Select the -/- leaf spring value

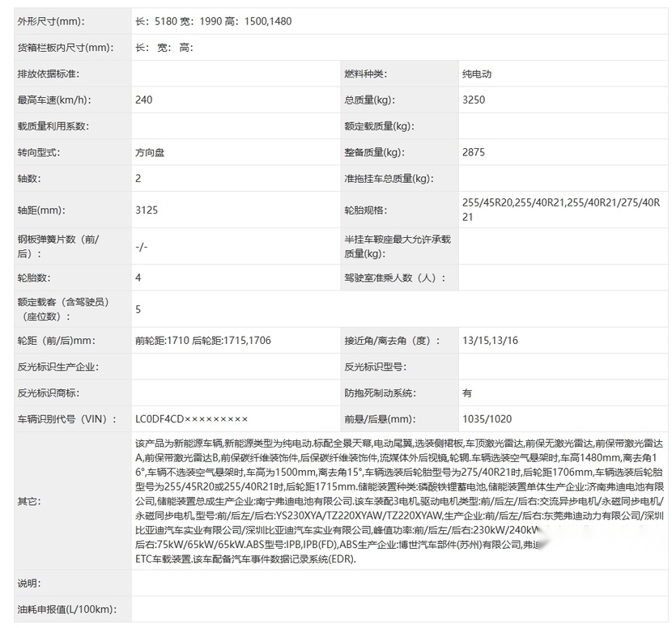(142, 246)
